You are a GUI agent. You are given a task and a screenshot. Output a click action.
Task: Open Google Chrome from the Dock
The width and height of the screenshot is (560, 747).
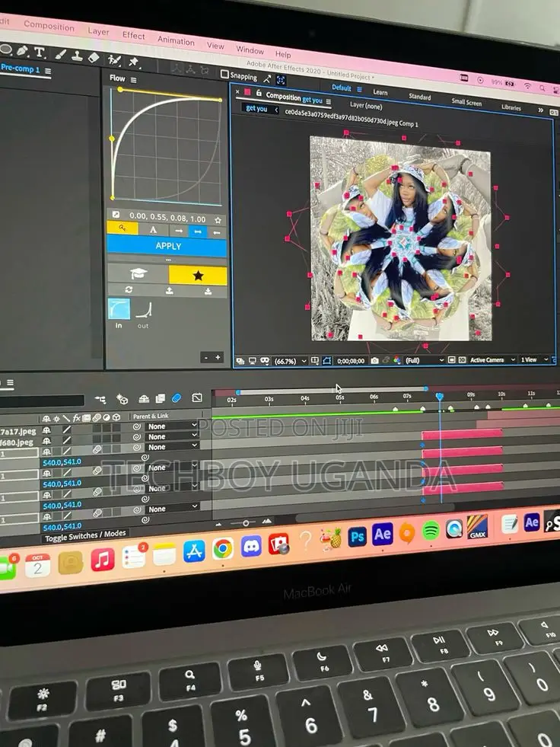click(223, 549)
